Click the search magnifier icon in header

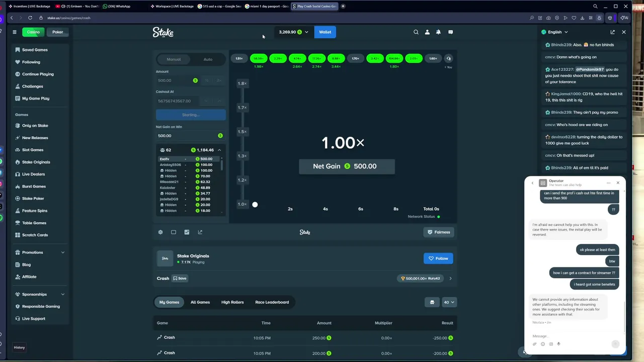416,32
